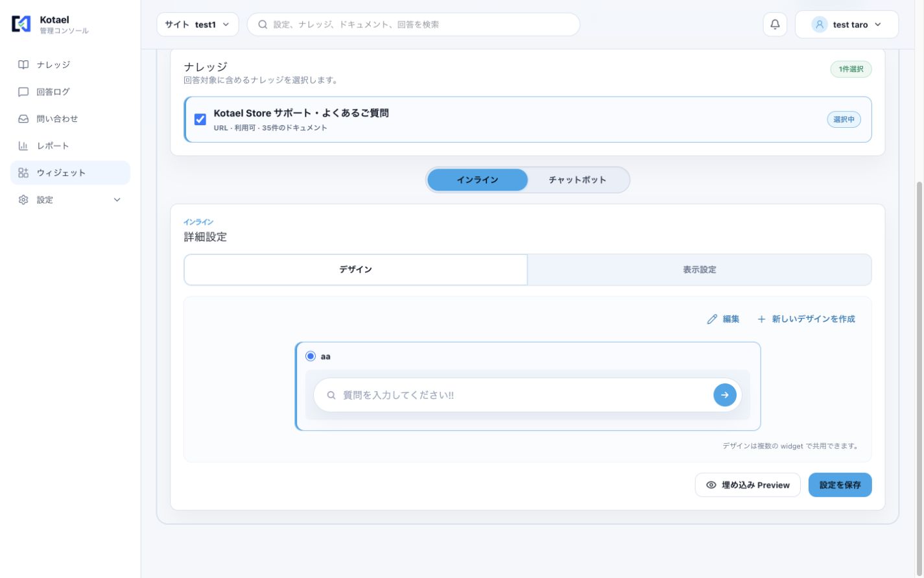Click the magnifier icon in the design preview
Viewport: 924px width, 578px height.
pyautogui.click(x=331, y=395)
